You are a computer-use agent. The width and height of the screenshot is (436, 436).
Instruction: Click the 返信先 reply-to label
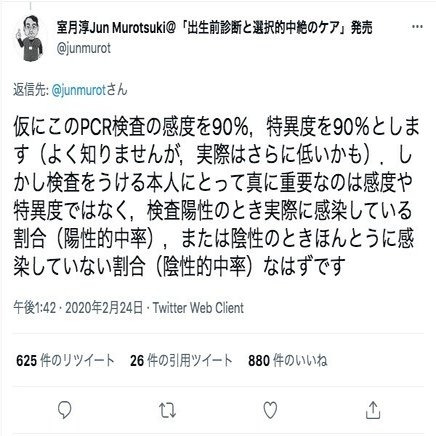click(x=31, y=90)
